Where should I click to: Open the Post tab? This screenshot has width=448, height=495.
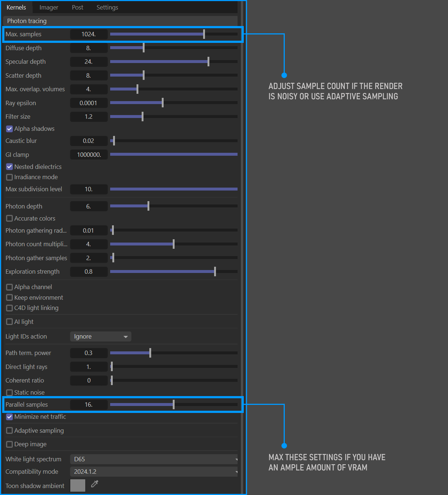click(78, 7)
